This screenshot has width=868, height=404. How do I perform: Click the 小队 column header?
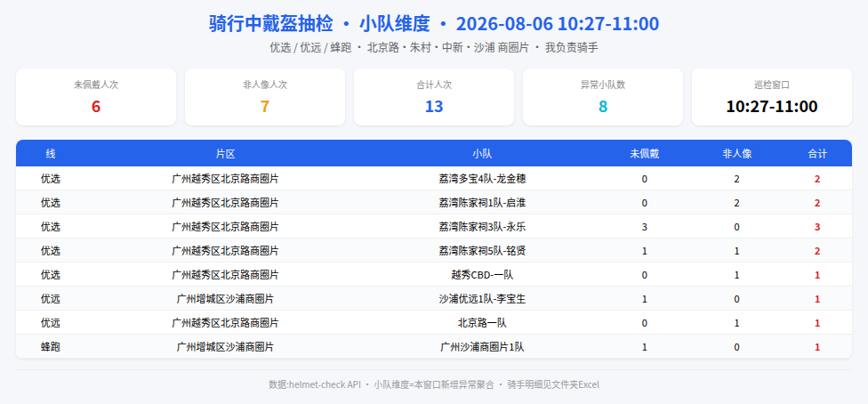coord(482,154)
